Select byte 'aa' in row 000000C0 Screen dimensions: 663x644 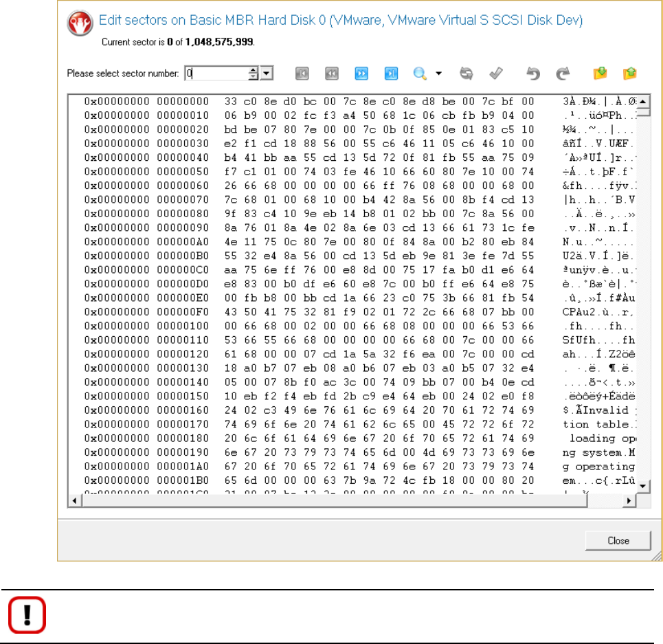click(x=230, y=270)
